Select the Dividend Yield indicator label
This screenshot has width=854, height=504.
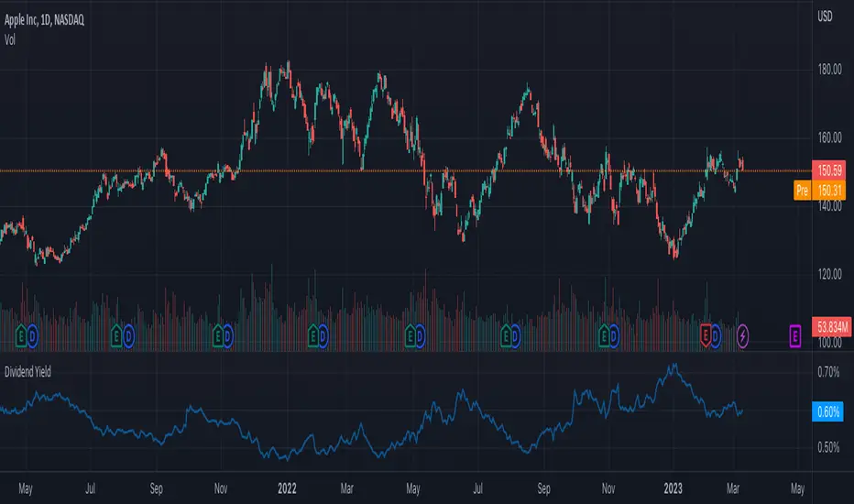tap(27, 372)
